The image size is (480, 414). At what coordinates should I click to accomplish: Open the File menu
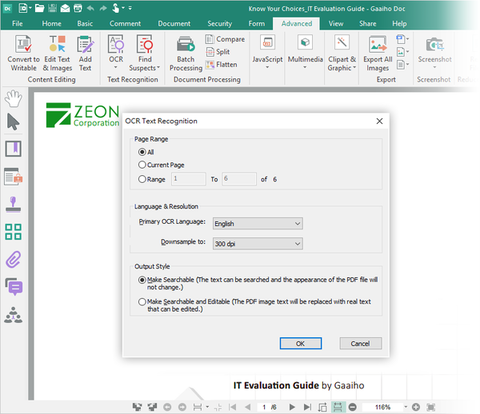(17, 24)
